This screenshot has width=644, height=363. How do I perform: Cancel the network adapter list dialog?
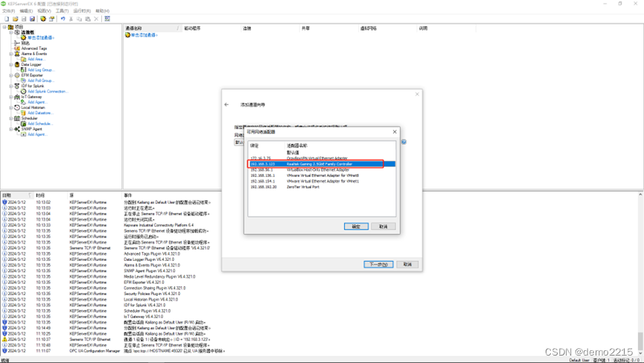click(383, 227)
